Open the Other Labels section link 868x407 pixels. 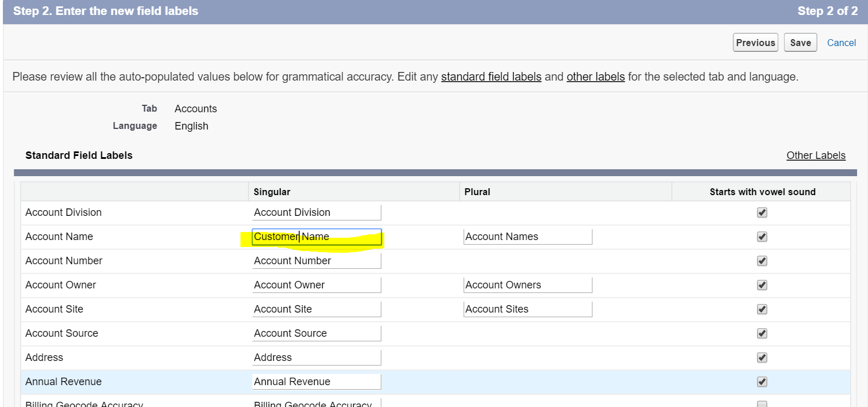pos(816,155)
